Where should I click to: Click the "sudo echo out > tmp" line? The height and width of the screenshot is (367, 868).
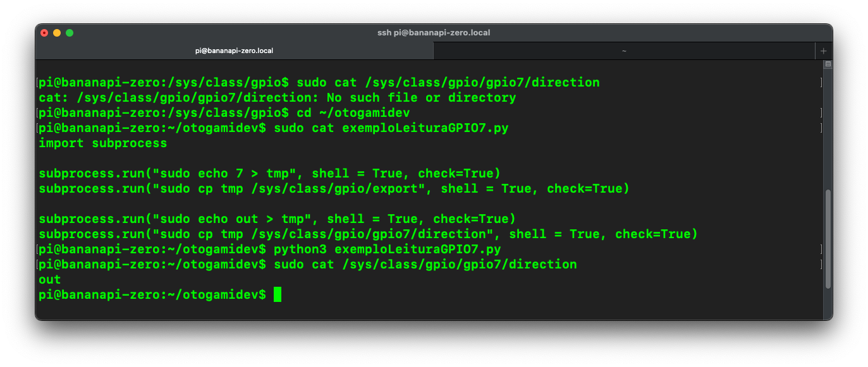click(277, 219)
